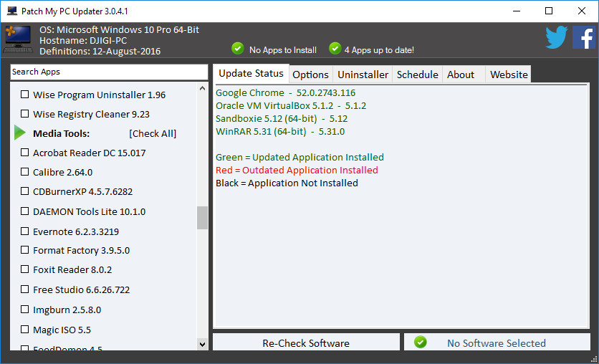Tick the Format Factory 3.9.5.0 checkbox
Screen dimensions: 599x364
pyautogui.click(x=25, y=250)
